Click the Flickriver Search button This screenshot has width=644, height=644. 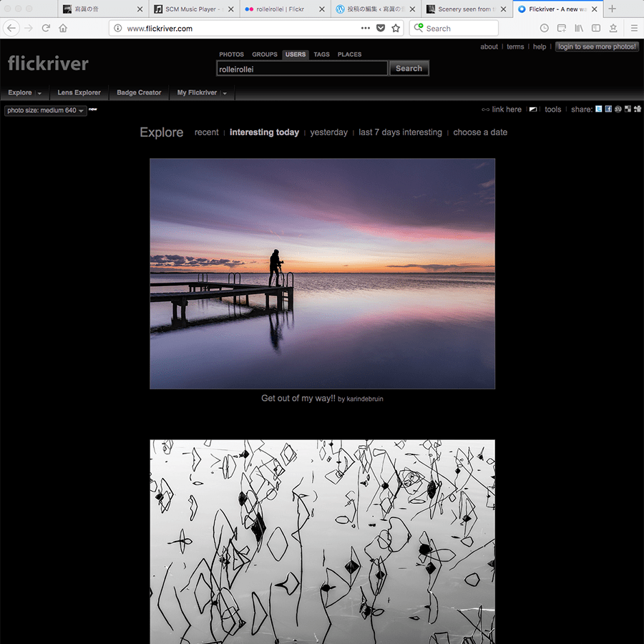409,69
